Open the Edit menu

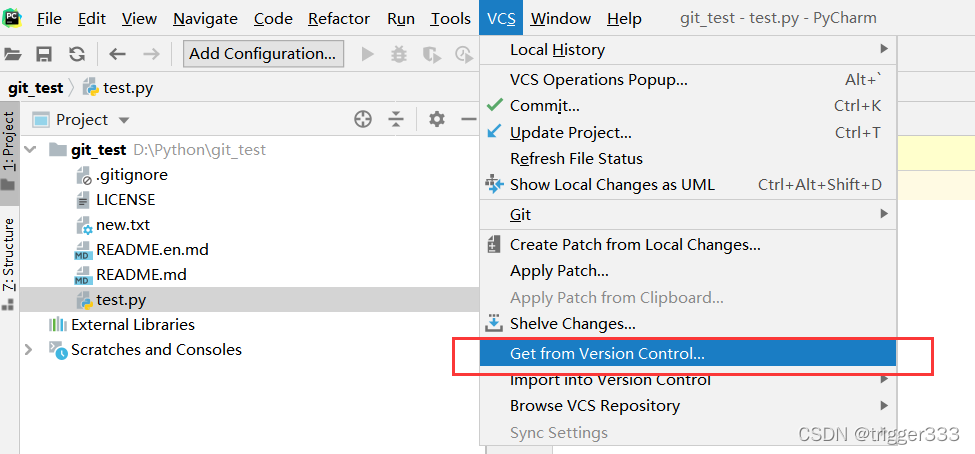point(91,19)
